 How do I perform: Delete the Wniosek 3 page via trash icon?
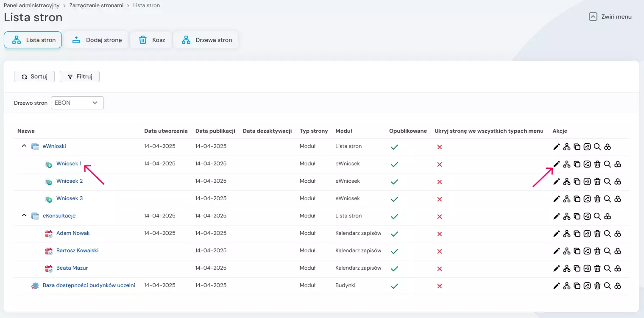point(597,199)
